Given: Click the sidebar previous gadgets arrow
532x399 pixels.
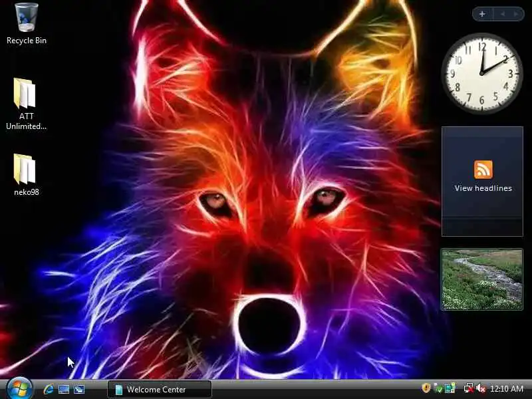Looking at the screenshot, I should click(x=503, y=14).
